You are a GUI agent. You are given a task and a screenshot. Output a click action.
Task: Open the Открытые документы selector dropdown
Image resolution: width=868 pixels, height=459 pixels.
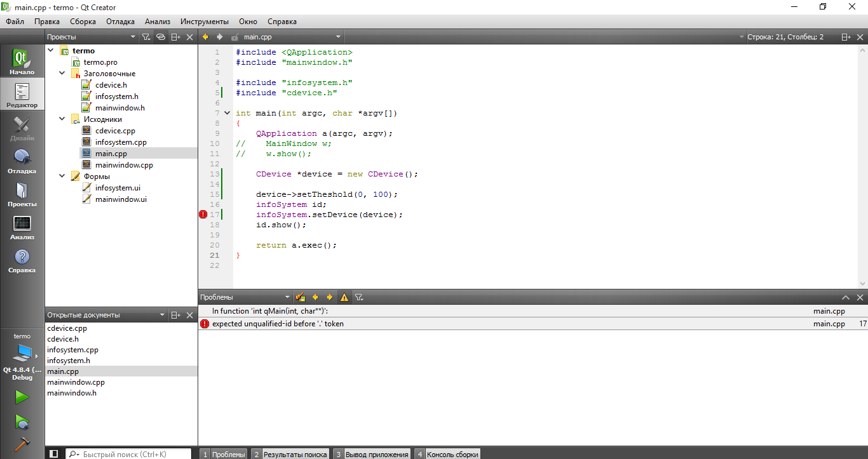tap(106, 315)
